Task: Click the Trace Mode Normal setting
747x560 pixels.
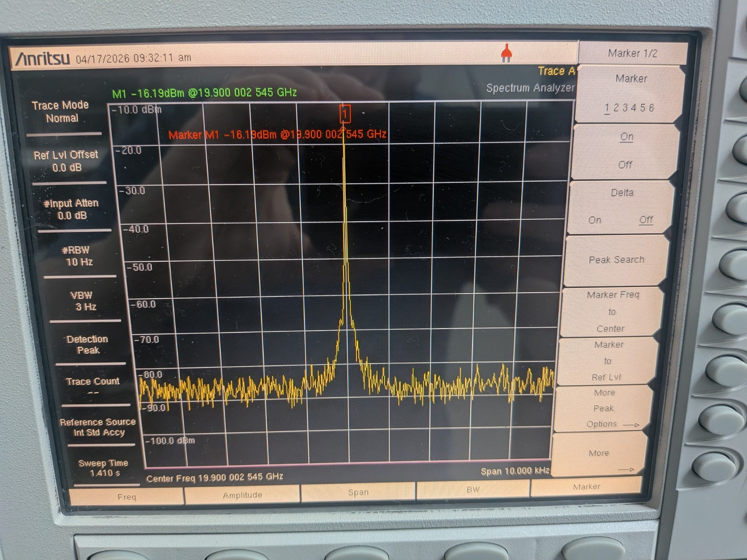Action: 61,112
